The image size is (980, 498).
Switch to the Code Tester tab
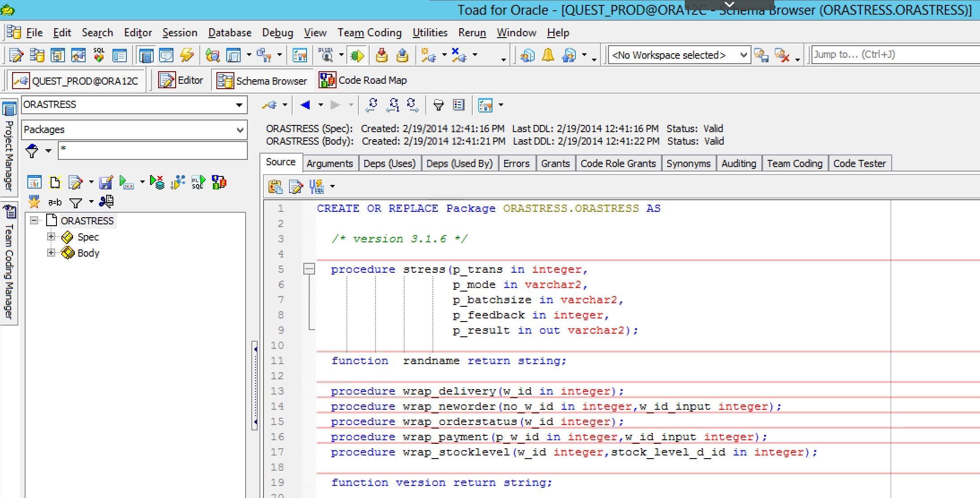[859, 163]
